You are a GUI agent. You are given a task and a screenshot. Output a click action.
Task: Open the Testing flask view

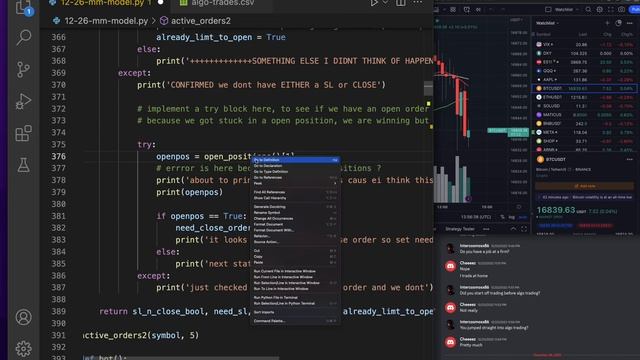pyautogui.click(x=23, y=165)
